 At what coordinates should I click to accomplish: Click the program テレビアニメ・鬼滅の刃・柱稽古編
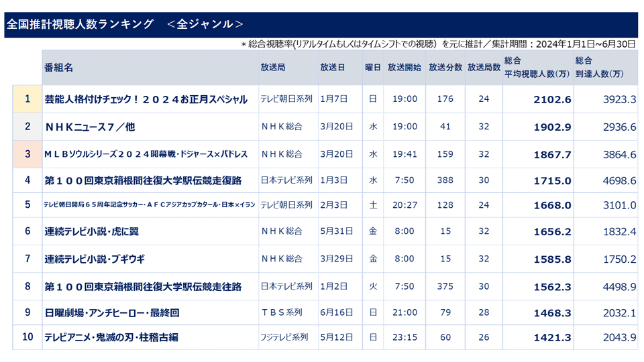111,337
